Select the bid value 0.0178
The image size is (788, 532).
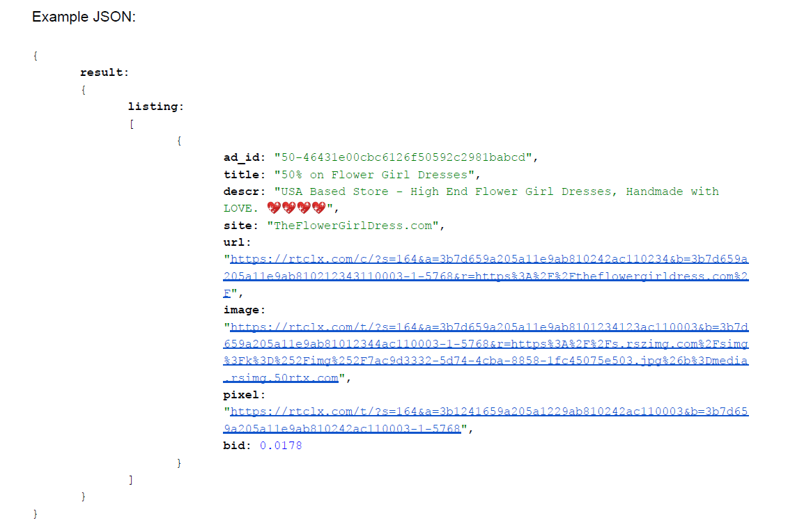click(x=280, y=446)
